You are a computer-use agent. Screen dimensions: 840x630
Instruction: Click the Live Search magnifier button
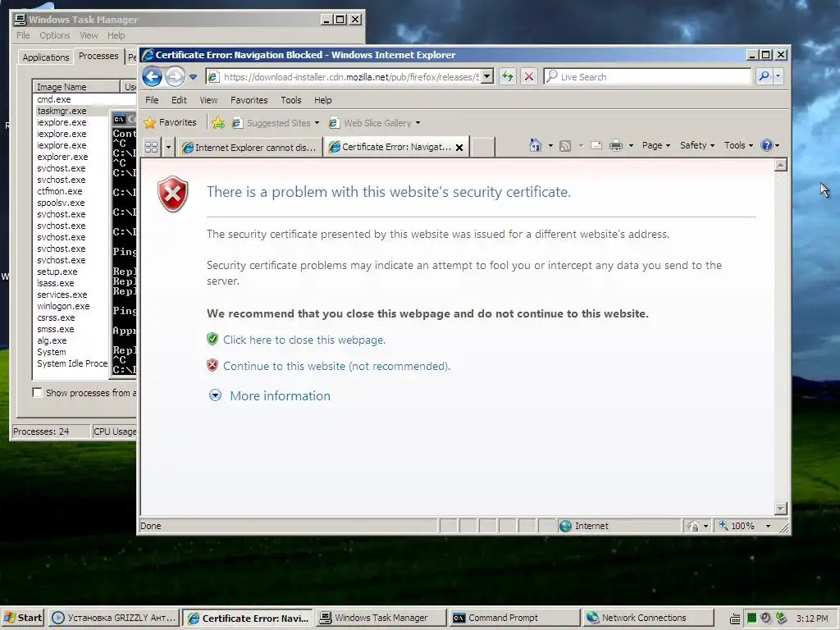pyautogui.click(x=764, y=76)
